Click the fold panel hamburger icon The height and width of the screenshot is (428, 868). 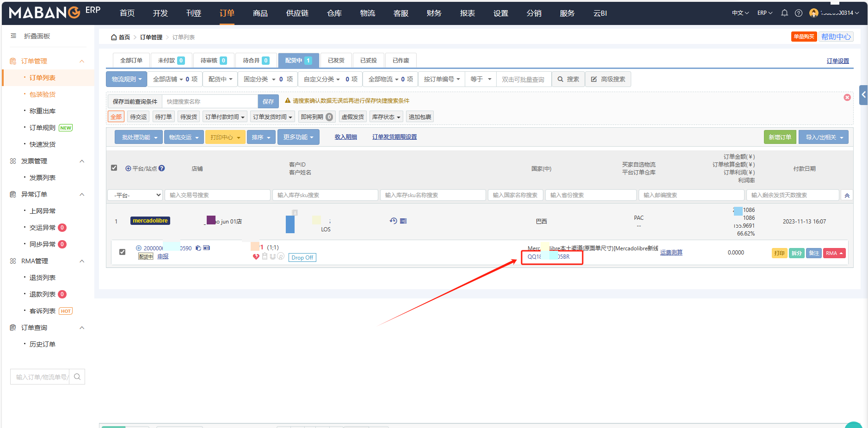[x=13, y=36]
